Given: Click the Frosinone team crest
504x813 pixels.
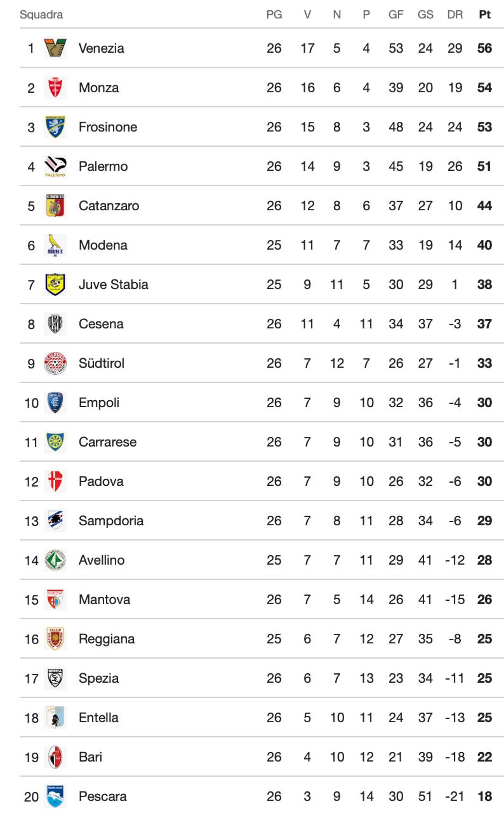Looking at the screenshot, I should pyautogui.click(x=55, y=127).
